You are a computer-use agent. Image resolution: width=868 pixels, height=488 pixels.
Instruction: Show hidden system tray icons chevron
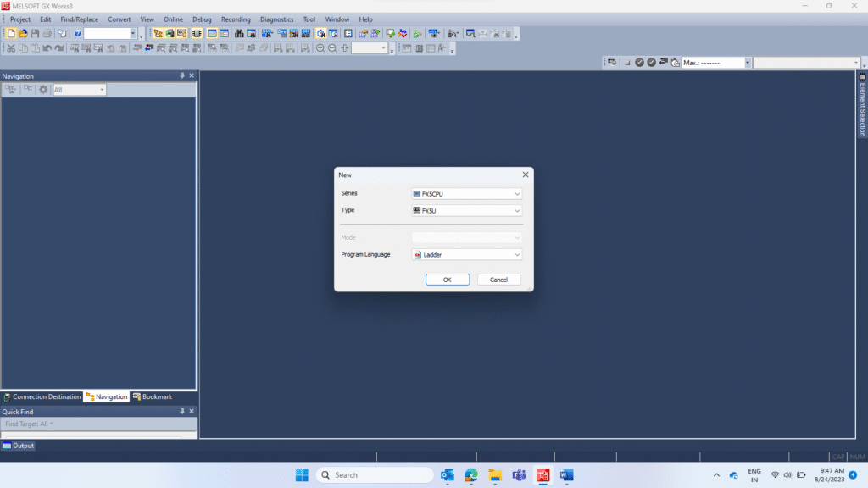pos(716,474)
